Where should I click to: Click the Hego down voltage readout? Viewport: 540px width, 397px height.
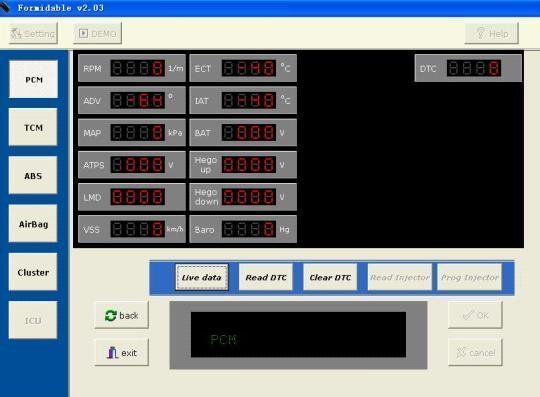tap(249, 197)
